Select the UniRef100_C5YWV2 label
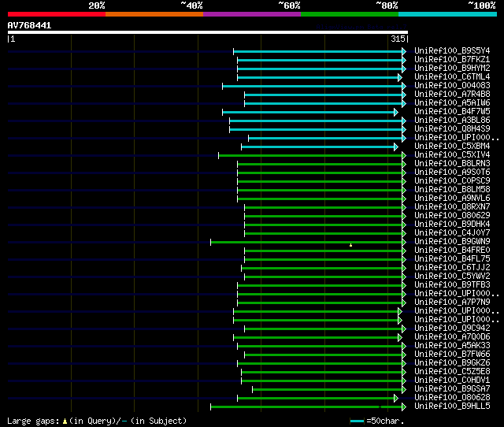504x427 pixels. coord(452,277)
